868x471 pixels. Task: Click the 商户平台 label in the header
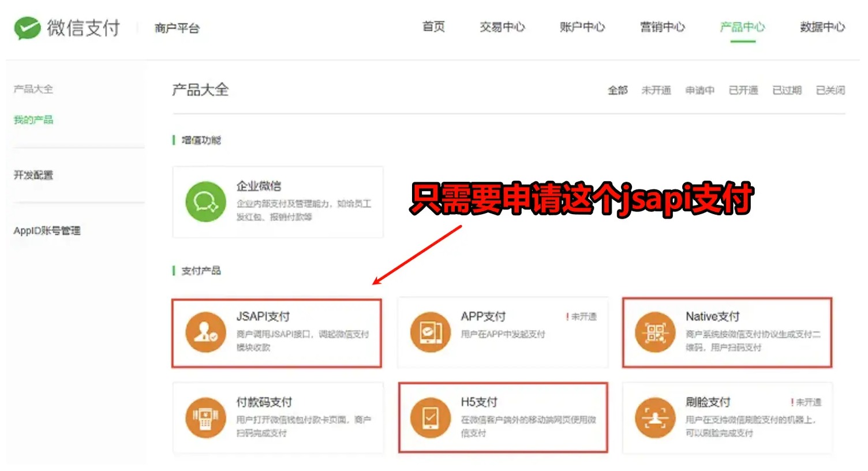[x=176, y=28]
